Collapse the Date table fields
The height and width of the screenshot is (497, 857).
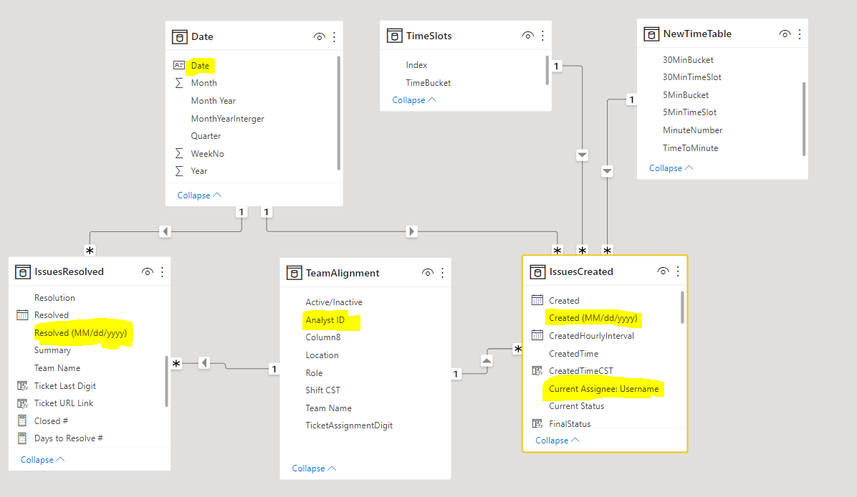click(199, 195)
